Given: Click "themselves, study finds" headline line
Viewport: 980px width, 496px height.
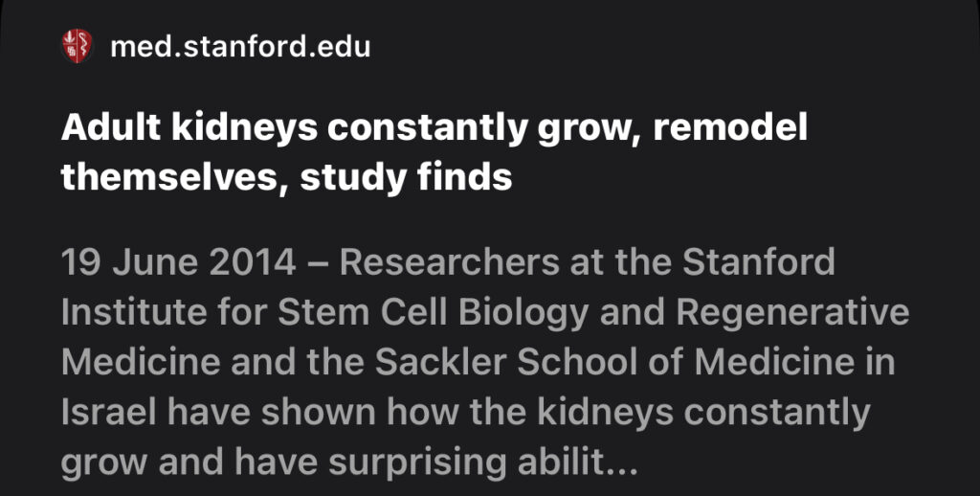Looking at the screenshot, I should (x=286, y=176).
